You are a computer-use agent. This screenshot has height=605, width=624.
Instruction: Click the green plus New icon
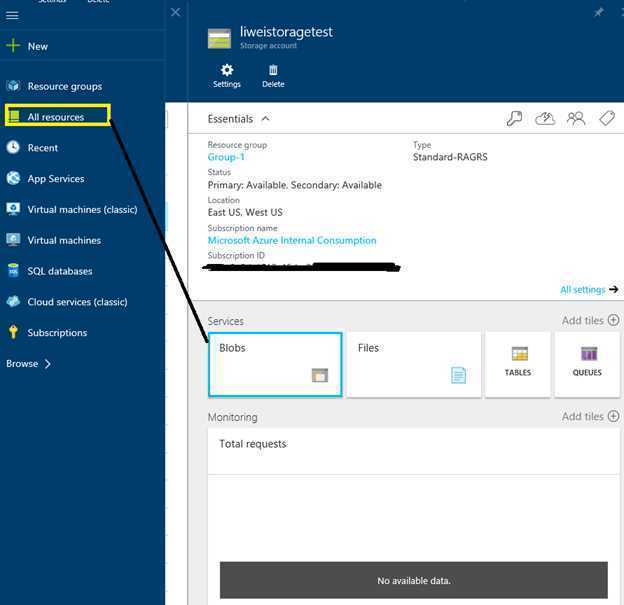point(13,46)
